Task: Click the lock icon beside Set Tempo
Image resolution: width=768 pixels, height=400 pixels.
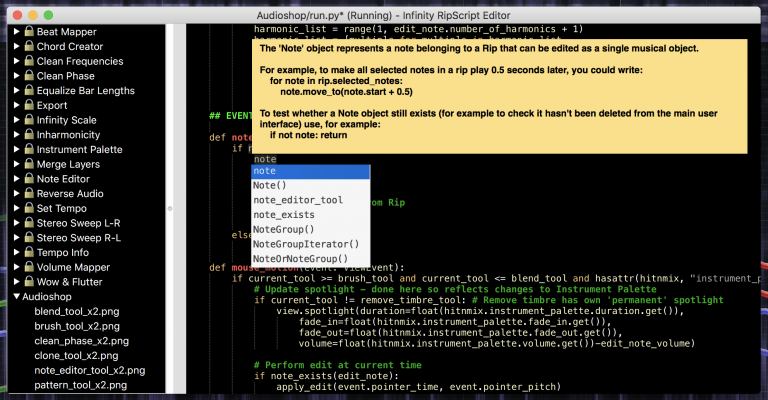Action: 29,208
